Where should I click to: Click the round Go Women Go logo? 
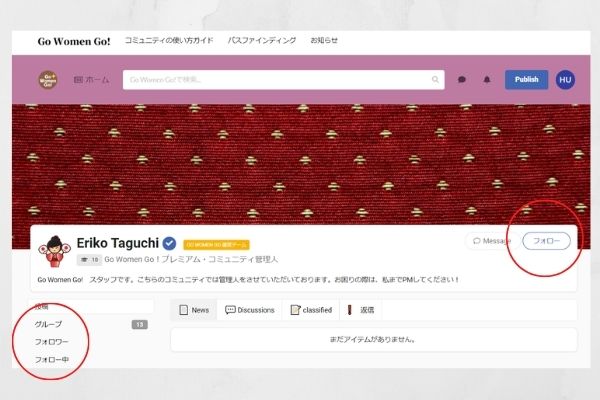(48, 80)
